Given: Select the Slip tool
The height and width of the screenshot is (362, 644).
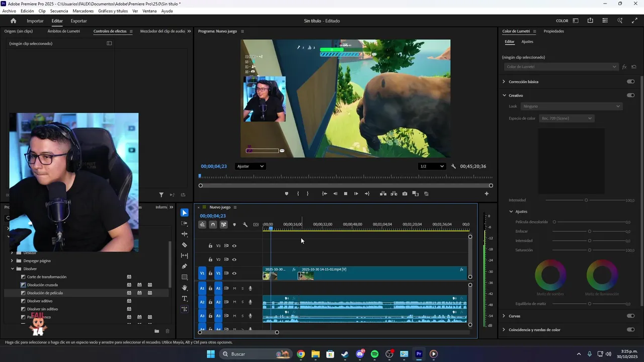Looking at the screenshot, I should coord(185,255).
